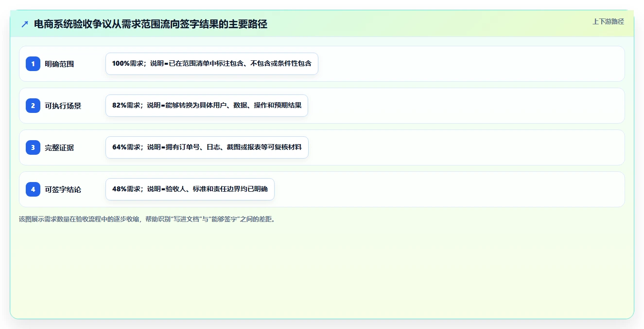Click the title 电商系统验收争议从需求范围流向签字结果的主要路径
The height and width of the screenshot is (329, 644).
point(151,24)
